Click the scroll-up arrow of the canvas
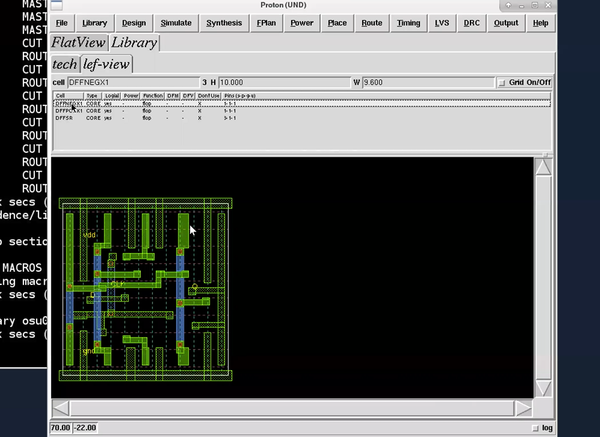The image size is (600, 437). coord(543,167)
